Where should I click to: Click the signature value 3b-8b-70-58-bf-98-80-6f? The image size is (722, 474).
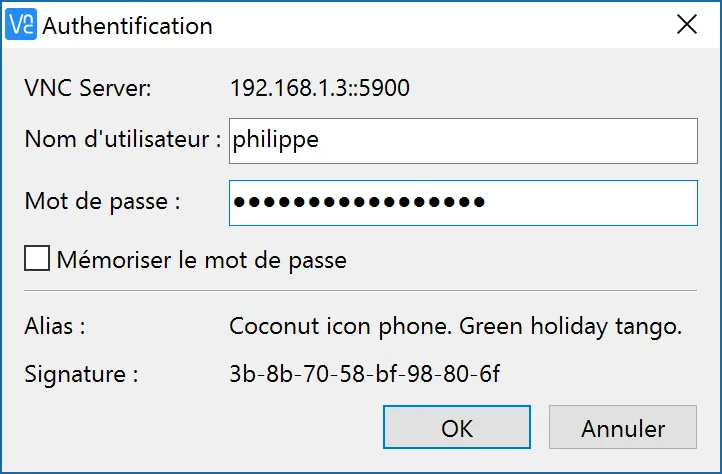pos(365,374)
